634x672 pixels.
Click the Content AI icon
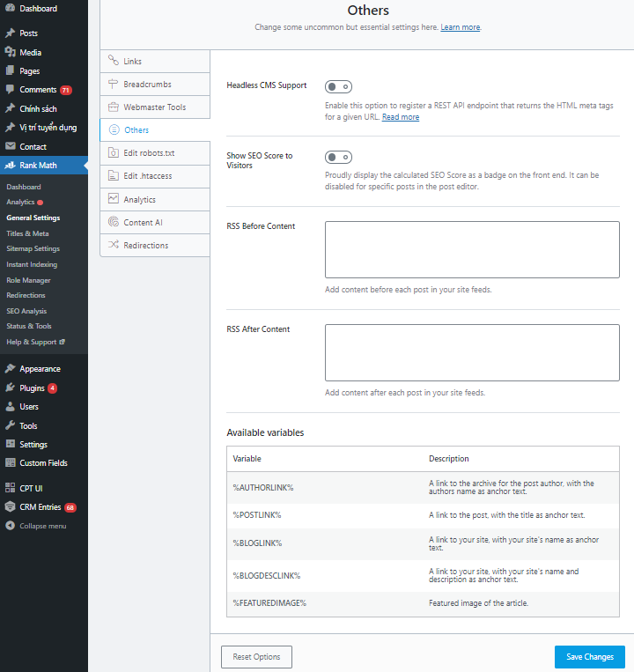coord(113,222)
